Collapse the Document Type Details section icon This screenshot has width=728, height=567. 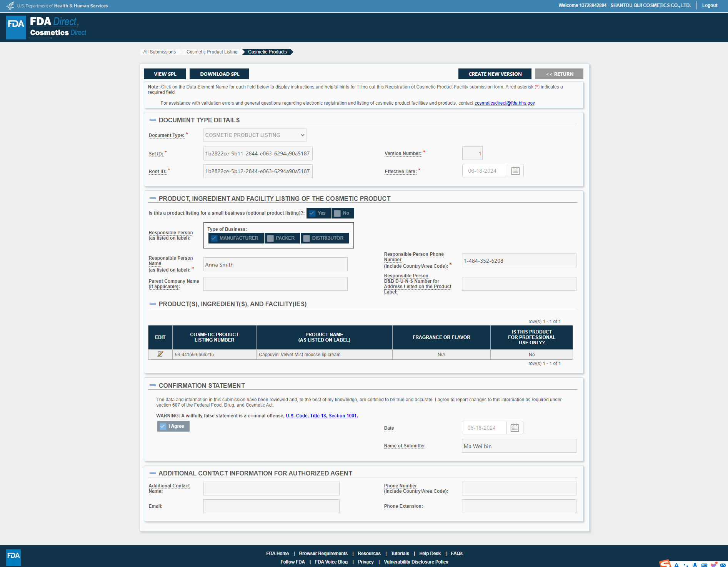(x=153, y=120)
